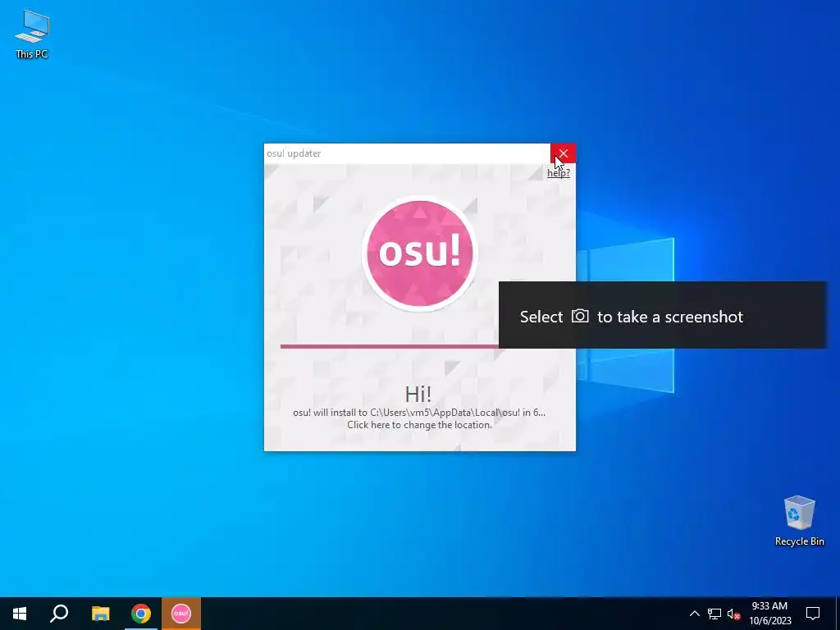Click the 'to take a screenshot' hint text

[x=670, y=317]
